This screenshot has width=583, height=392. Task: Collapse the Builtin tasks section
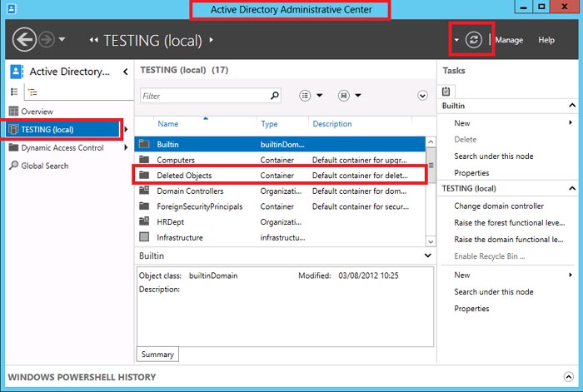[572, 106]
